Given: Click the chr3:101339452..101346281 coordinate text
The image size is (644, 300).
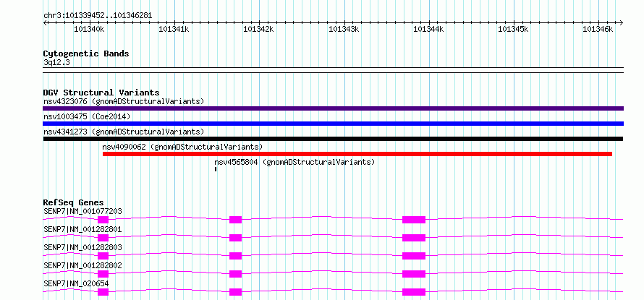Looking at the screenshot, I should pos(98,16).
